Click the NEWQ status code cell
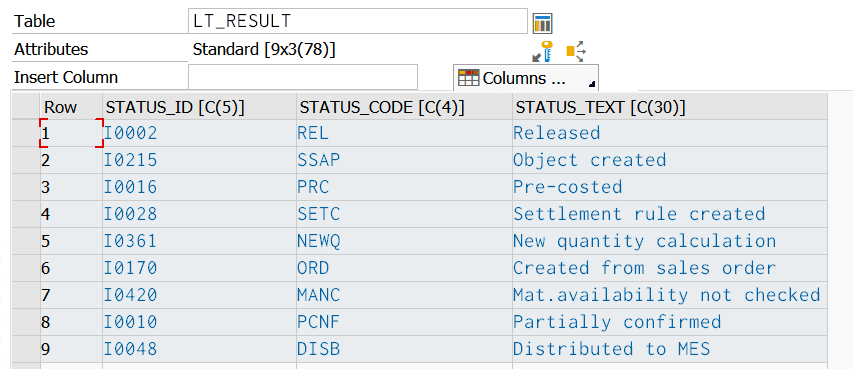Viewport: 853px width, 369px height. click(404, 241)
